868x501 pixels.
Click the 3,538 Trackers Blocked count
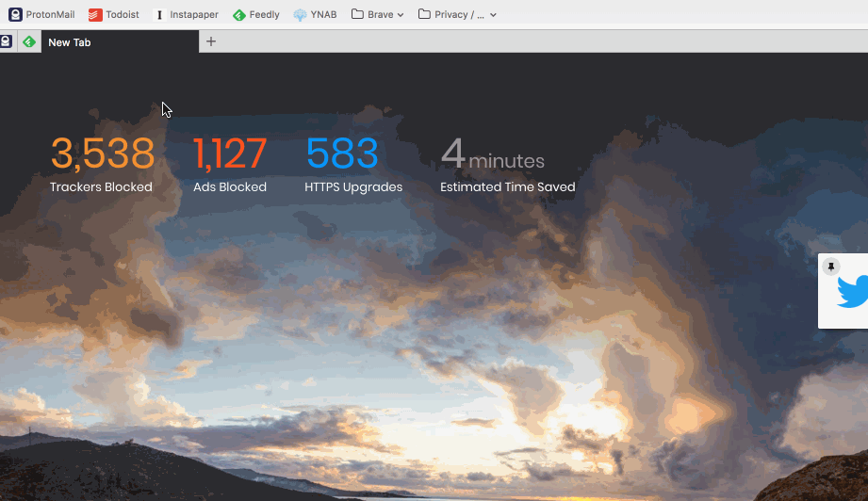(x=103, y=154)
